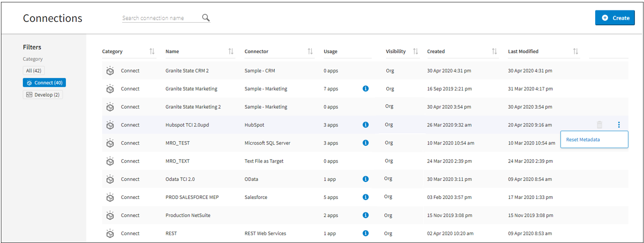The height and width of the screenshot is (243, 644).
Task: Click the connector icon for Granite State CRM 2
Action: [x=110, y=71]
